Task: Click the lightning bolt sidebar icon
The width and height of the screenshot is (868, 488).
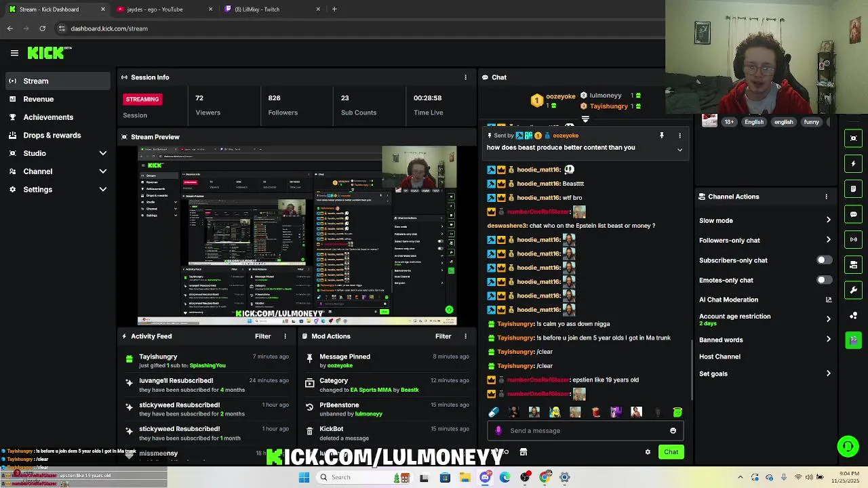Action: point(854,163)
